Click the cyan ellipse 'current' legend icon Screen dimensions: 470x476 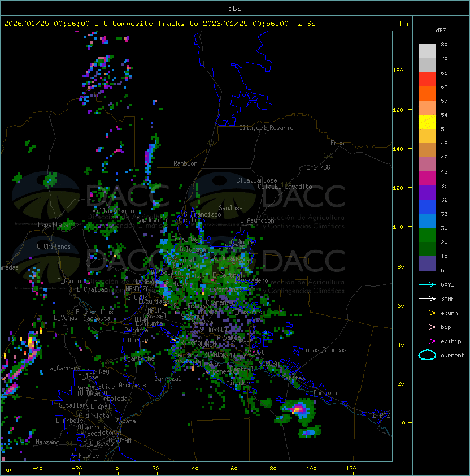427,355
